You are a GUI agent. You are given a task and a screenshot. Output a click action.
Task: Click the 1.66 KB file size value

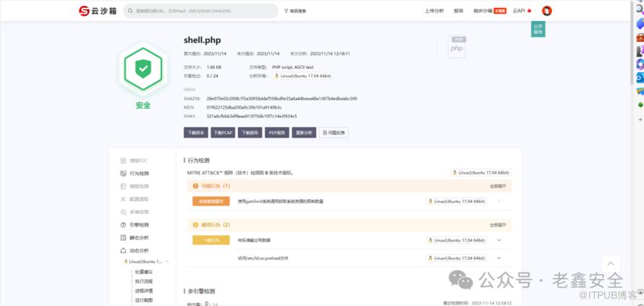tap(214, 67)
